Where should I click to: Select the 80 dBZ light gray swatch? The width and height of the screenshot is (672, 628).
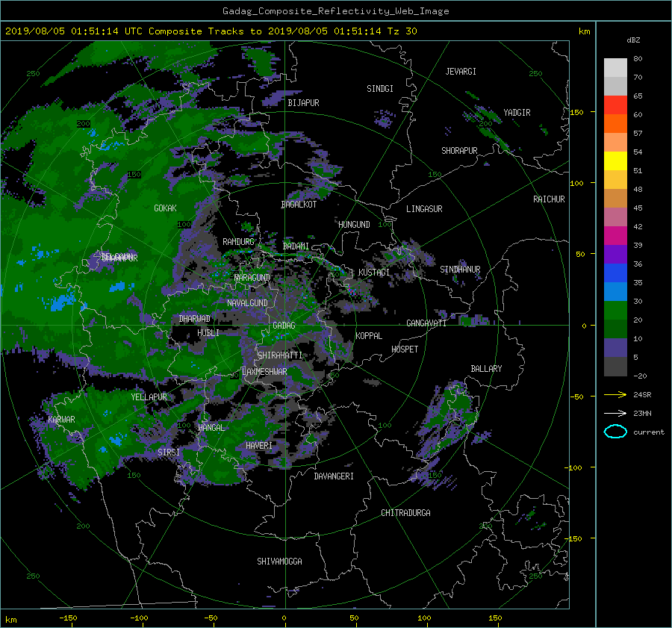coord(615,68)
